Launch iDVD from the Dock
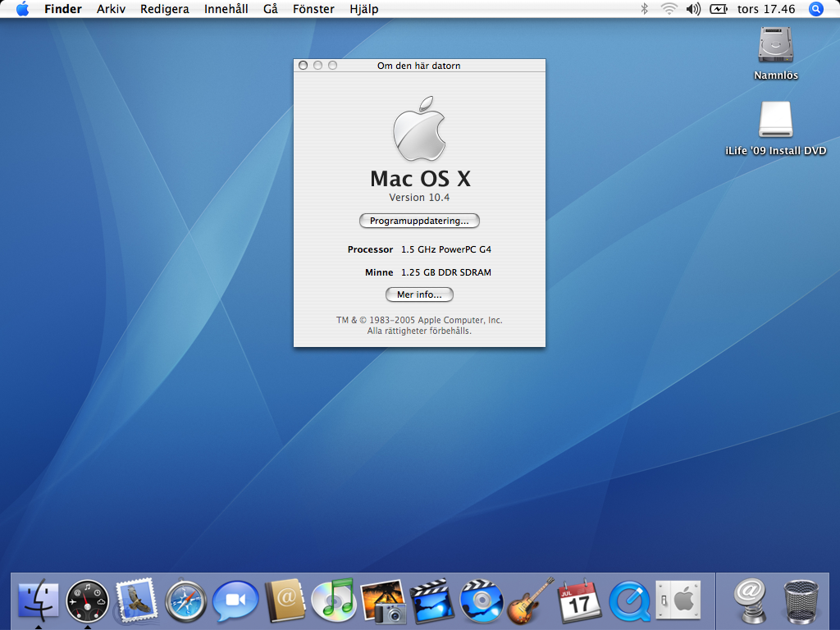This screenshot has height=630, width=840. click(x=481, y=601)
